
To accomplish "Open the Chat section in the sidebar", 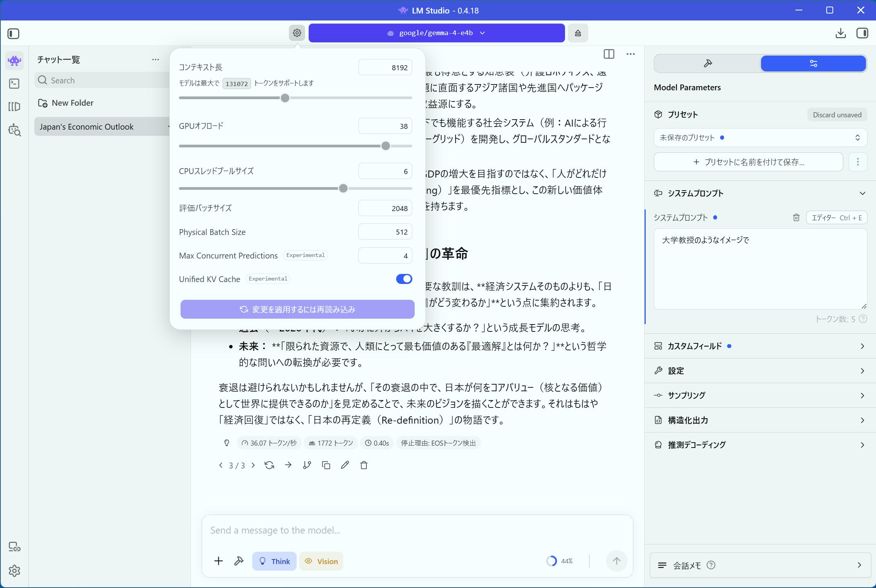I will (14, 61).
